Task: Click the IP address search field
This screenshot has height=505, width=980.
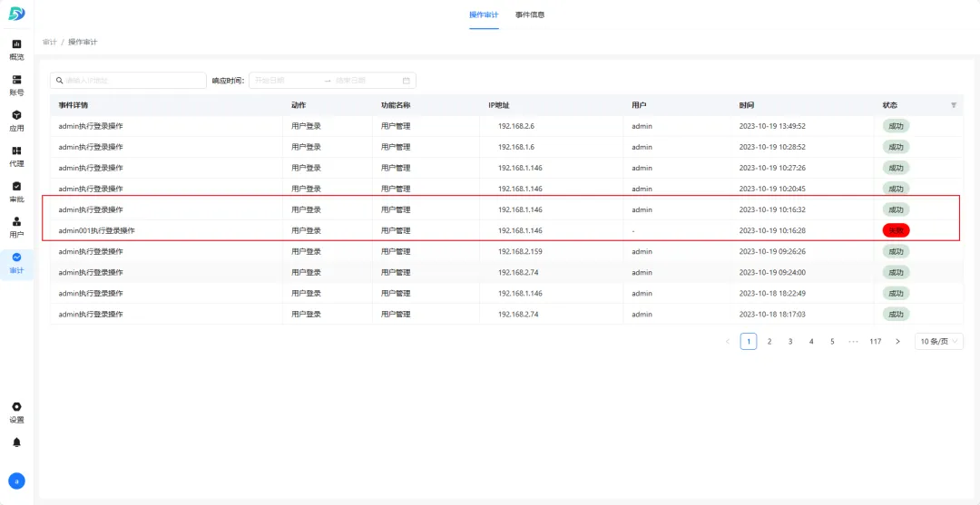Action: [128, 81]
